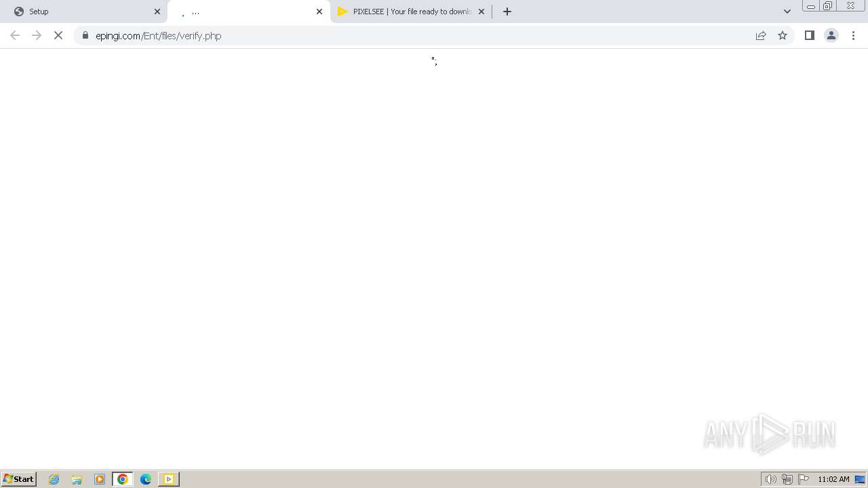The width and height of the screenshot is (868, 488).
Task: Open a new browser tab
Action: 507,12
